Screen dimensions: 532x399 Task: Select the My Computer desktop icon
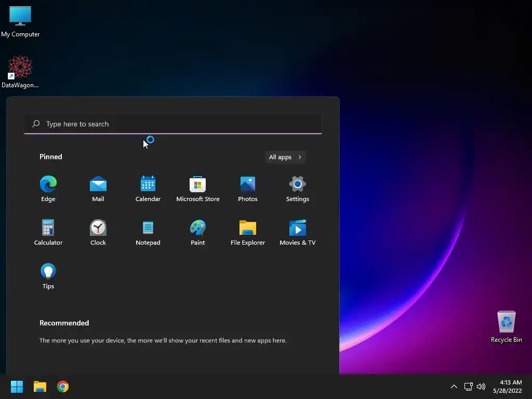click(x=20, y=21)
